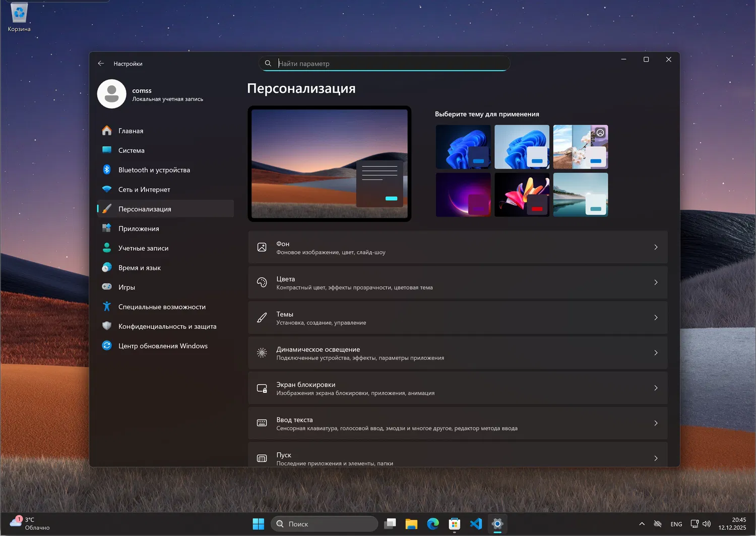Image resolution: width=756 pixels, height=536 pixels.
Task: Open Конфиденциальность и защита
Action: pyautogui.click(x=167, y=326)
